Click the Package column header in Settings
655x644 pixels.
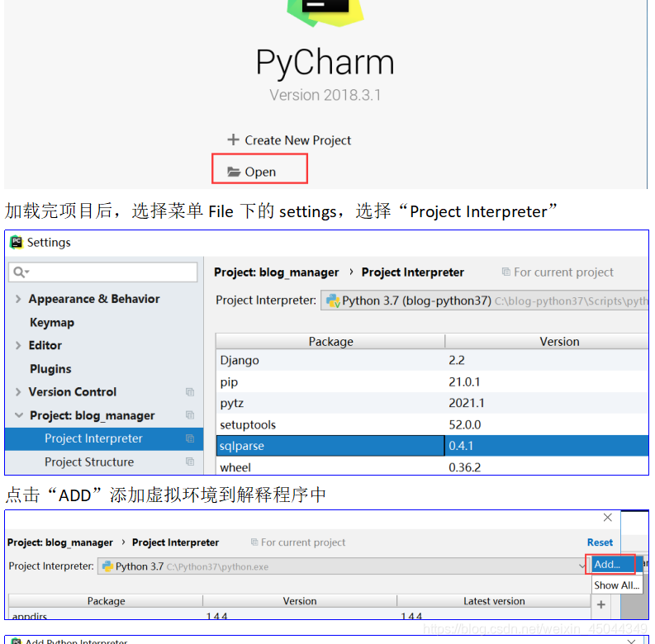pos(330,342)
